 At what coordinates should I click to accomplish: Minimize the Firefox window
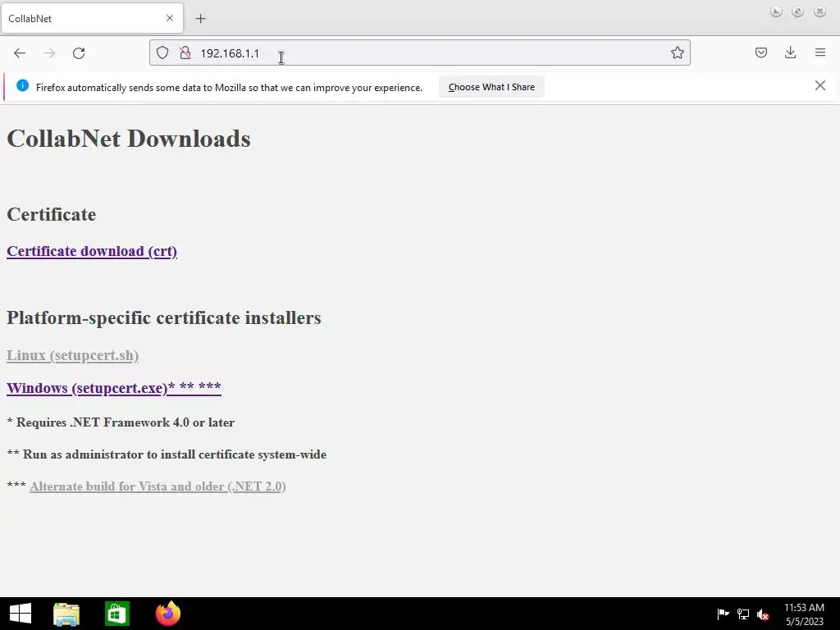pos(776,11)
